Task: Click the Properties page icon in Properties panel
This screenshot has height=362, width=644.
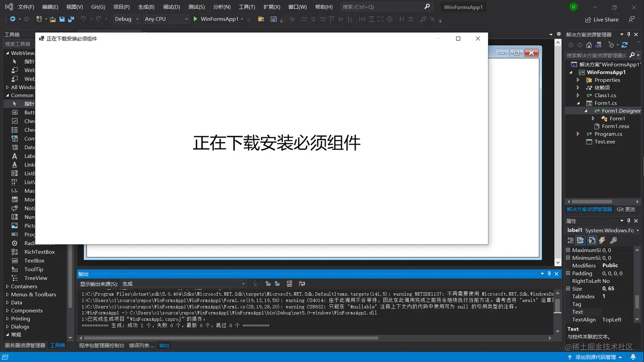Action: point(592,240)
